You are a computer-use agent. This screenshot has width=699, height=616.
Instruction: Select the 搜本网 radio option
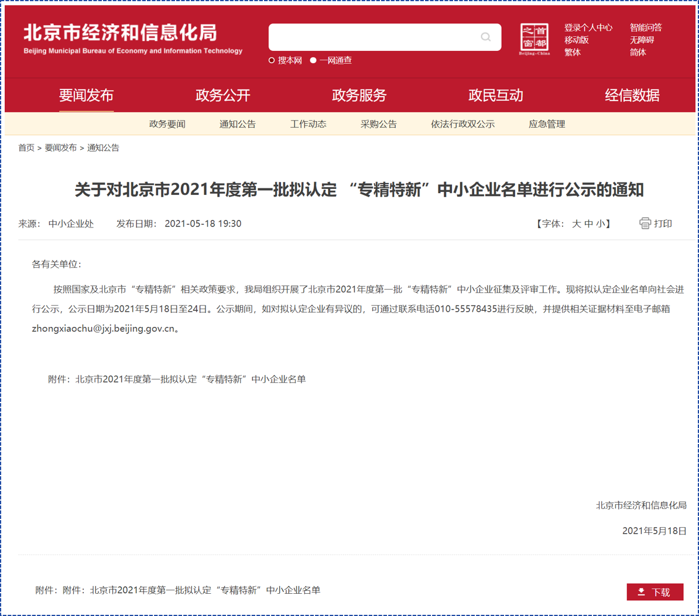coord(272,61)
